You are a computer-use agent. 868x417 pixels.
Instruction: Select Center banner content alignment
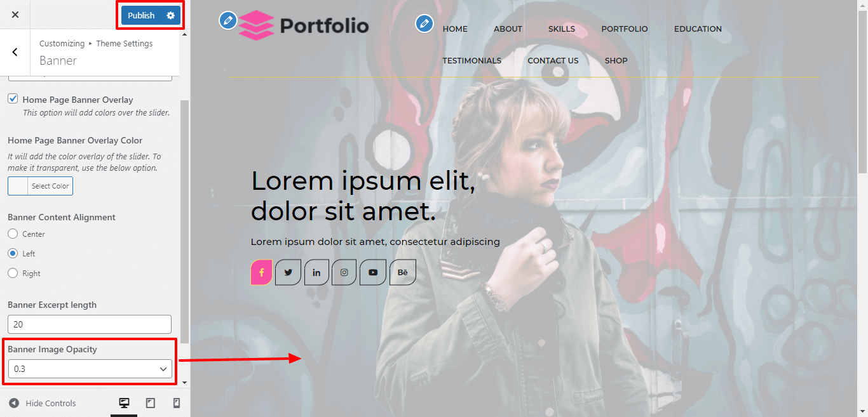(x=13, y=234)
